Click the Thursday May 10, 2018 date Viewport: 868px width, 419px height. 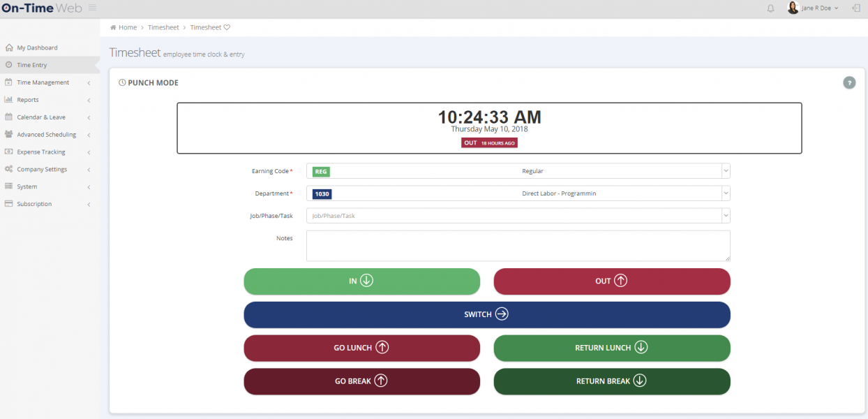coord(489,129)
